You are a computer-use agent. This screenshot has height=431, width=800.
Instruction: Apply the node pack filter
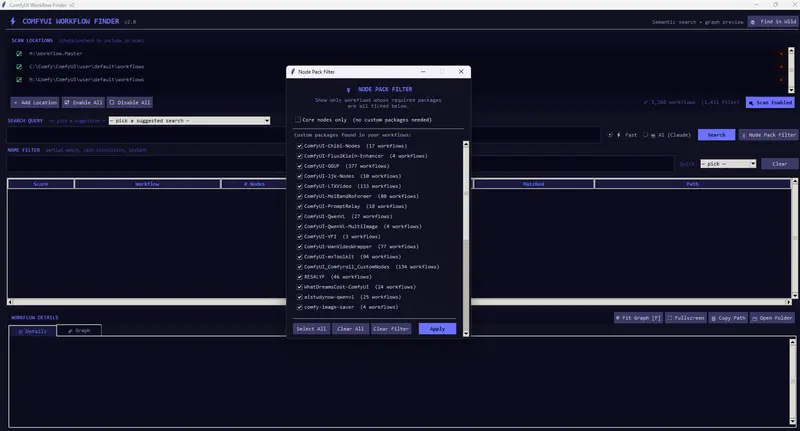[437, 329]
